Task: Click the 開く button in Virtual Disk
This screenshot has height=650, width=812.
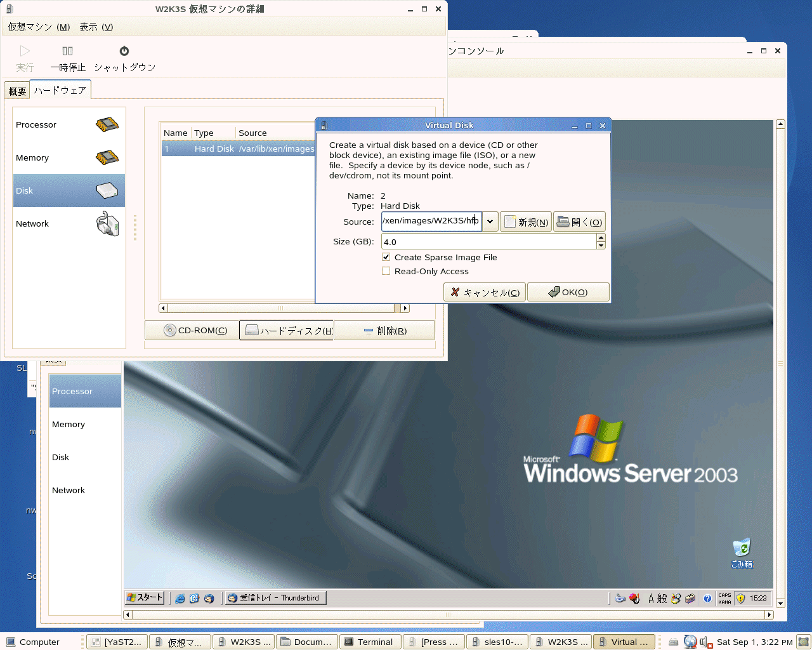Action: (579, 222)
